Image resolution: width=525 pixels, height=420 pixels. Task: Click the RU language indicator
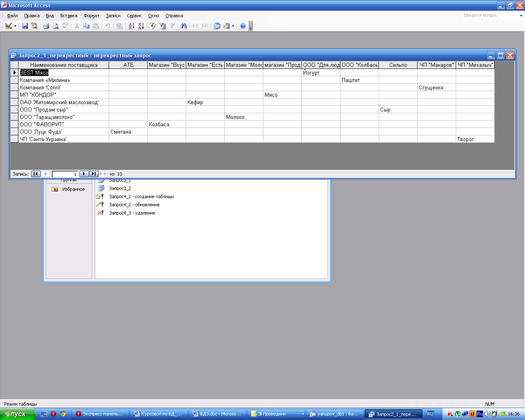pyautogui.click(x=430, y=414)
